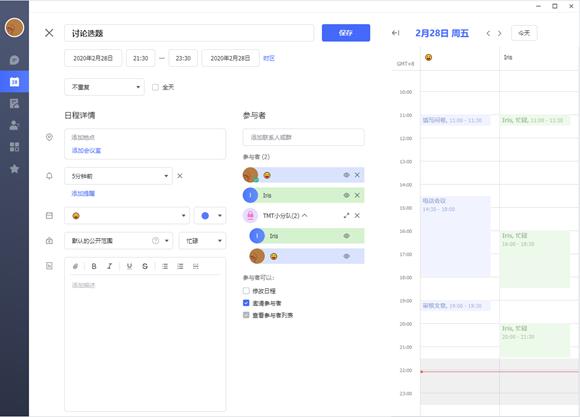Open Iris 忙碌 16:00 block in side calendar
Image resolution: width=580 pixels, height=417 pixels.
535,259
